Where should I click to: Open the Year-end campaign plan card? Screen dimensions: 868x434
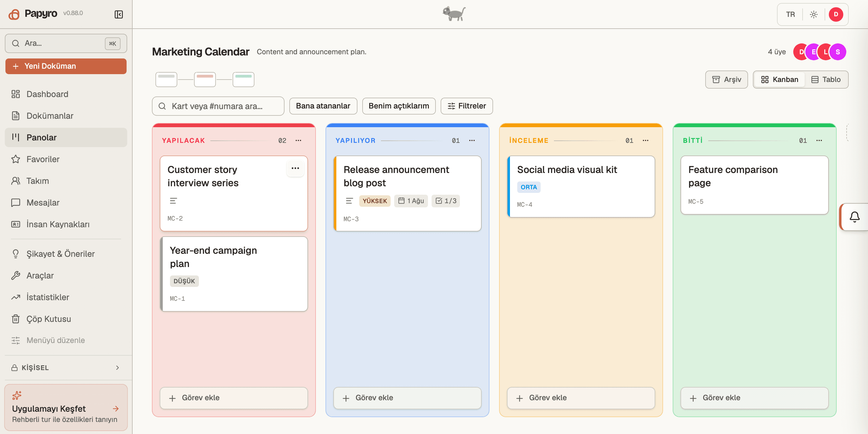[234, 274]
